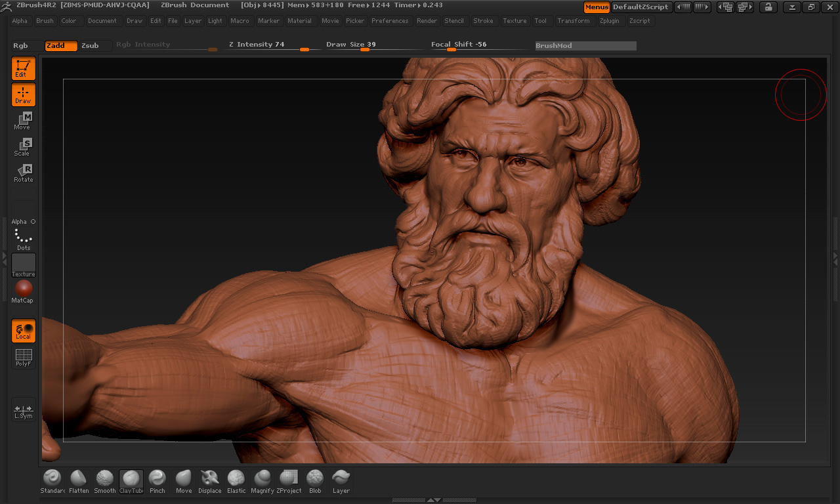Open the Stencil menu
Screen dimensions: 840x504
pyautogui.click(x=454, y=21)
